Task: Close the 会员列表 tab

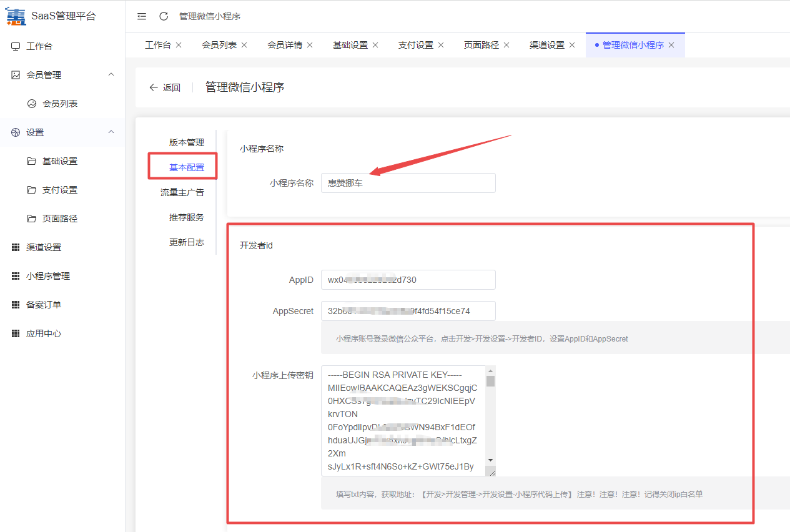Action: [244, 45]
